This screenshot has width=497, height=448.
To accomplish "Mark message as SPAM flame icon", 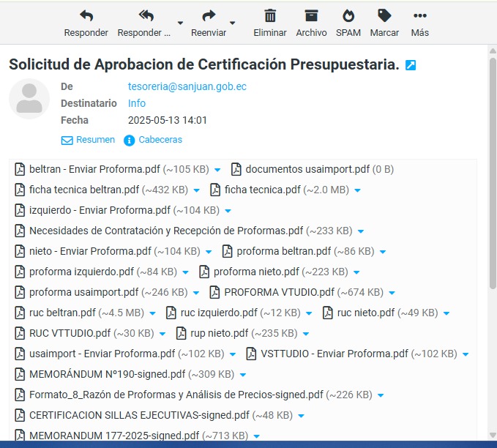I will click(348, 16).
